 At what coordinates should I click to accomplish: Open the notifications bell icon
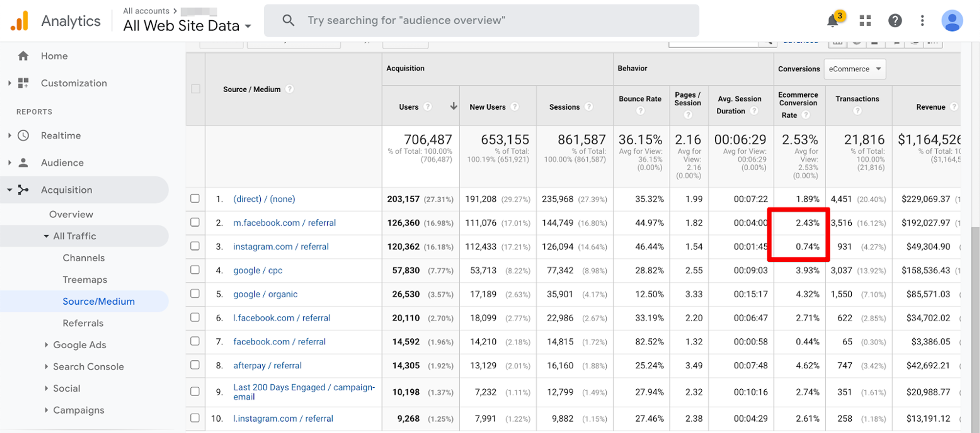pos(833,21)
